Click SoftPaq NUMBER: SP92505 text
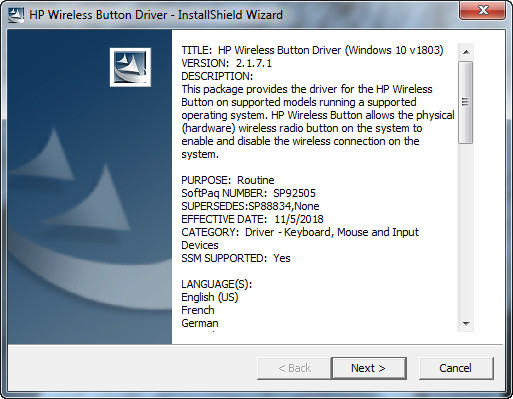This screenshot has height=399, width=513. pyautogui.click(x=248, y=193)
